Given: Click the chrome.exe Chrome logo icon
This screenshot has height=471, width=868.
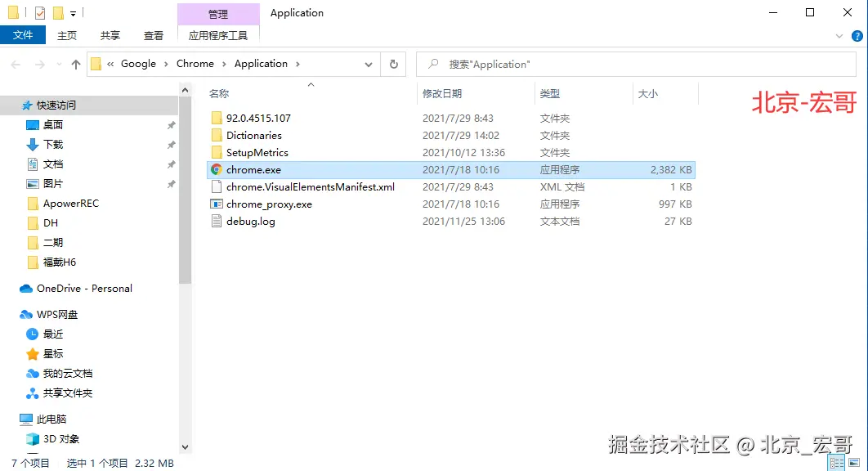Looking at the screenshot, I should [217, 169].
